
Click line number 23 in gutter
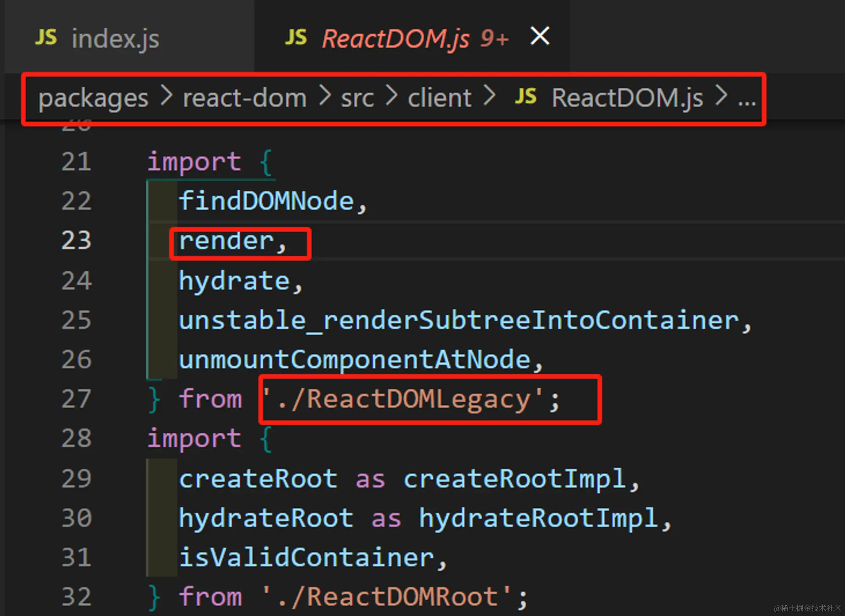[76, 241]
